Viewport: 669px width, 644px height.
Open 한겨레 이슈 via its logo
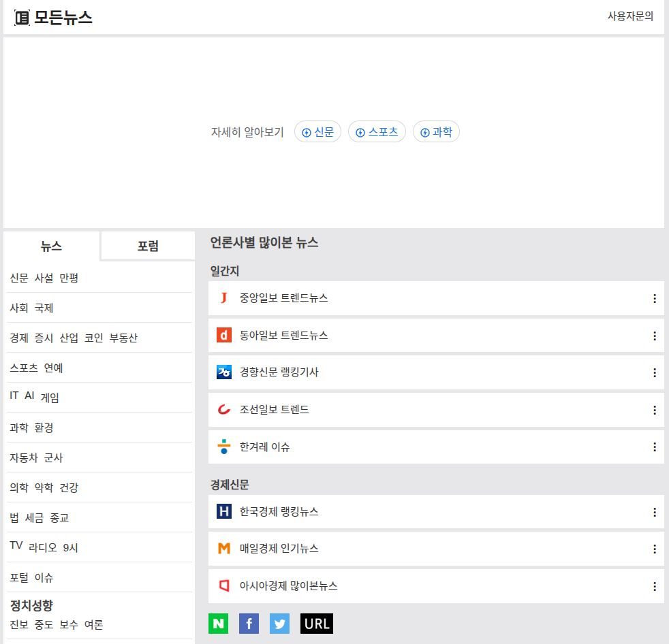(223, 447)
